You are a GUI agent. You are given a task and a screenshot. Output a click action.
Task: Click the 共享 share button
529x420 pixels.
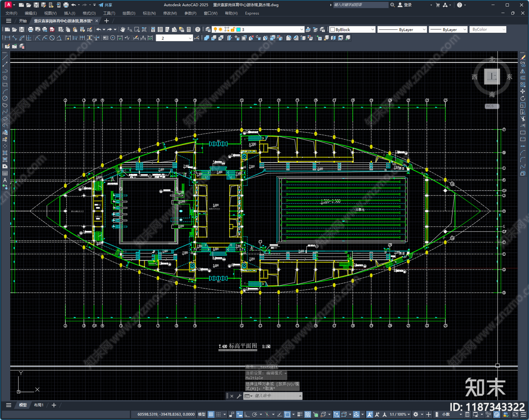point(105,5)
